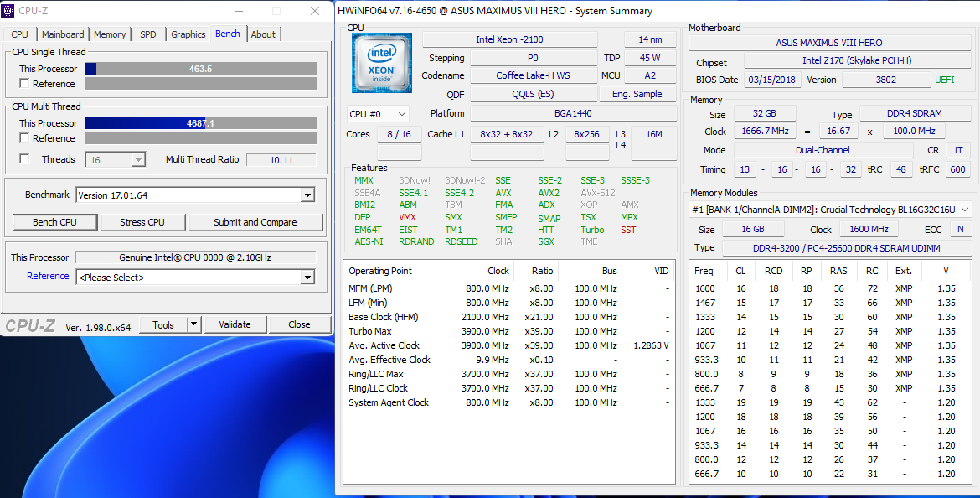
Task: Minimize the CPU-Z window
Action: click(x=238, y=11)
